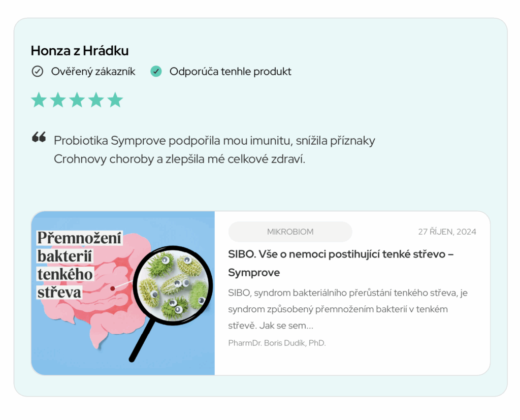Image resolution: width=520 pixels, height=420 pixels.
Task: Click the verified customer checkmark icon
Action: [x=38, y=71]
